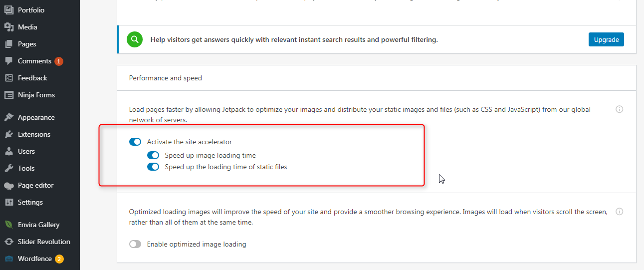Click the Comments bubble icon
The width and height of the screenshot is (644, 270).
(8, 61)
